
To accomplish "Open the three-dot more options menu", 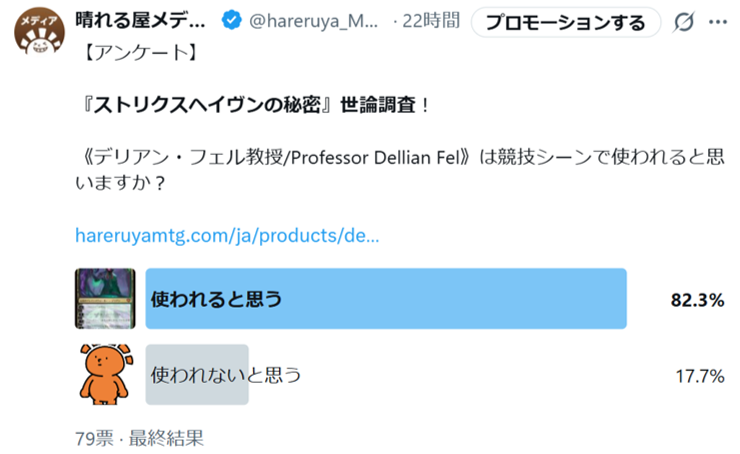I will coord(718,22).
